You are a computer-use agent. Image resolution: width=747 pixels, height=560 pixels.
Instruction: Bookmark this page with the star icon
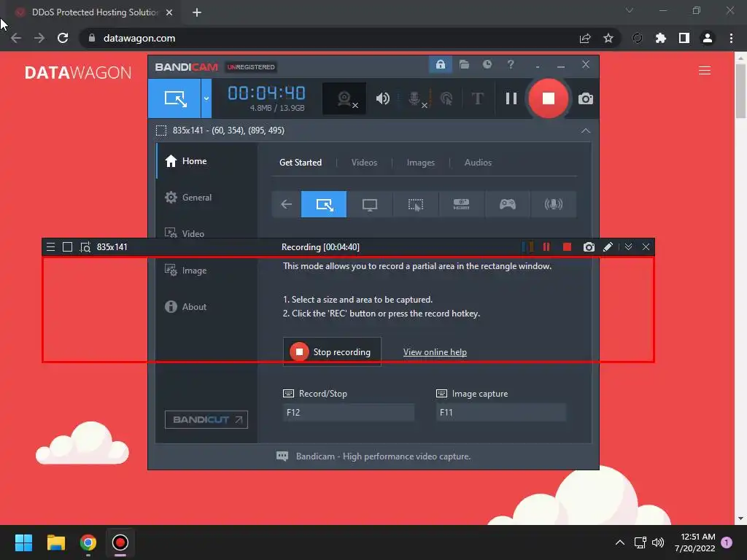pos(608,38)
